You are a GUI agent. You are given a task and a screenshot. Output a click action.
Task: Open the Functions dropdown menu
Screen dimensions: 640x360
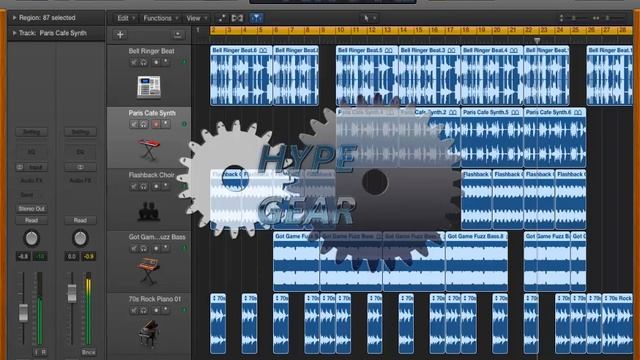pyautogui.click(x=160, y=18)
